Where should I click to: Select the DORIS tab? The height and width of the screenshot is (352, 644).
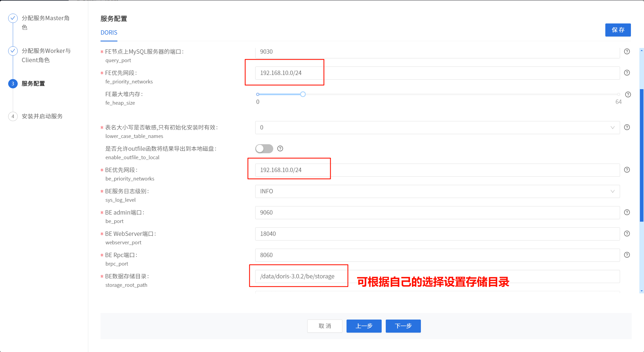tap(109, 33)
